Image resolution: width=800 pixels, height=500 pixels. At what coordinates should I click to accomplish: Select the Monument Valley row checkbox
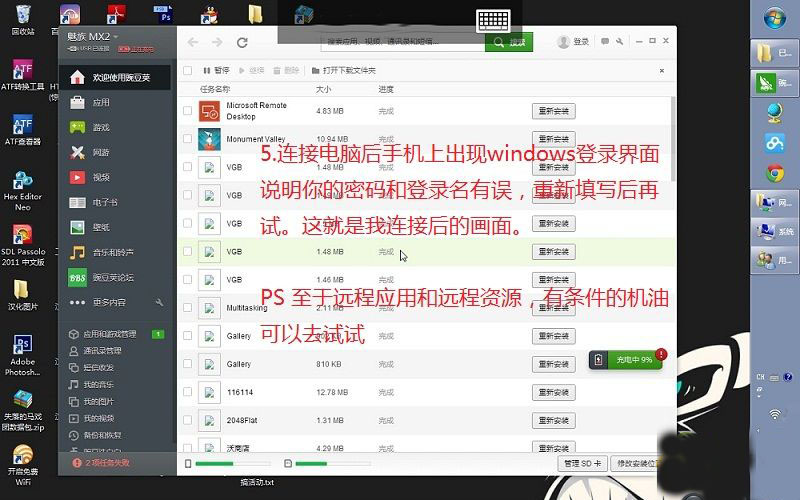[188, 139]
